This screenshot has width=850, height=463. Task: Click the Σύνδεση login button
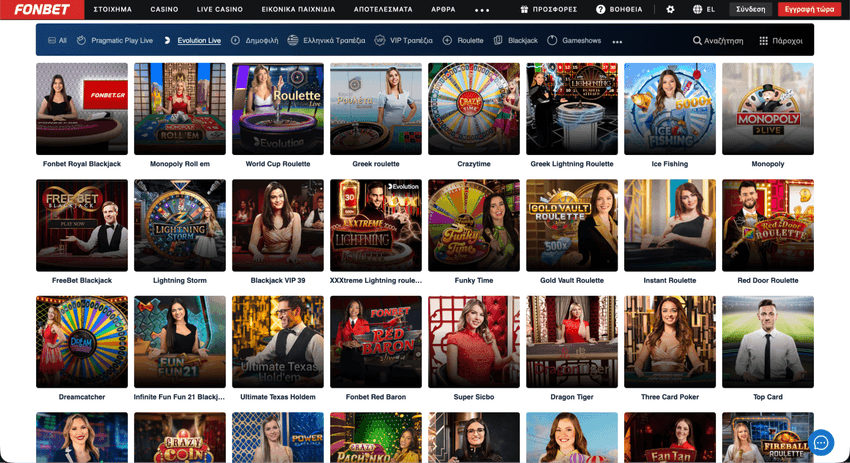750,9
